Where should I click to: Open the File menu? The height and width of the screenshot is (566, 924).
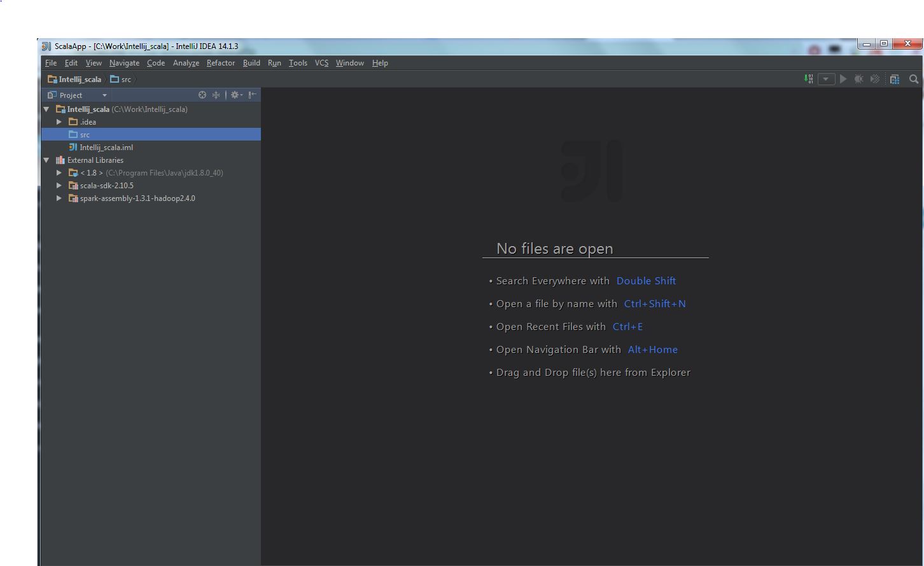(51, 63)
